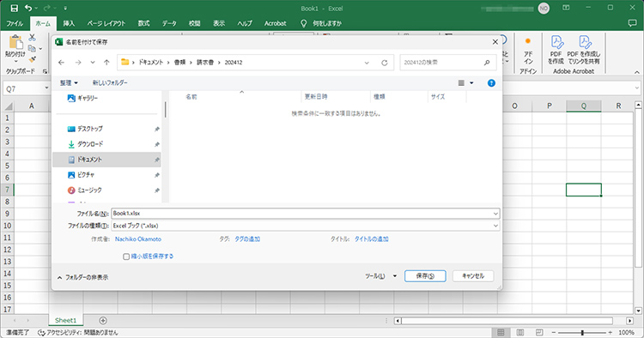Select Documents in the navigation pane
644x338 pixels.
pyautogui.click(x=106, y=160)
